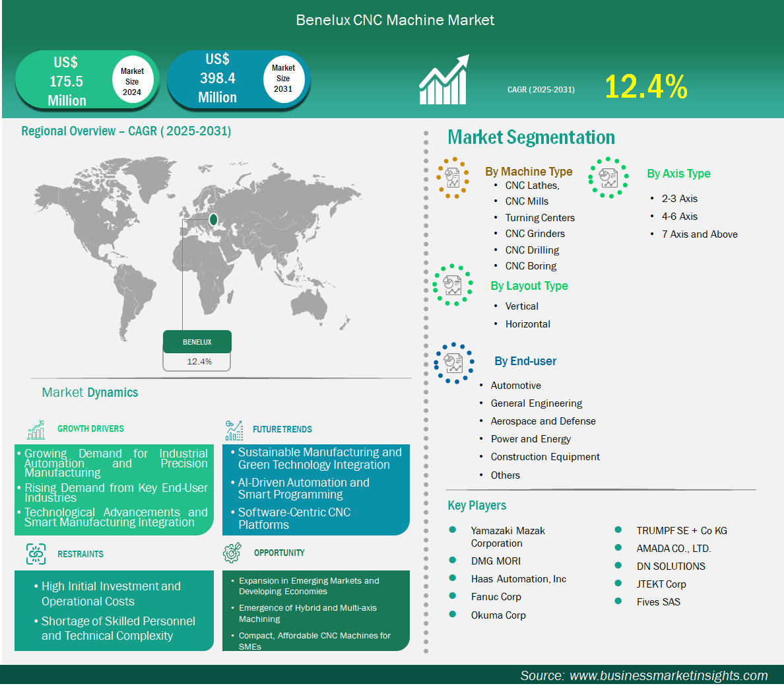Click the Market Segmentation heading
This screenshot has height=686, width=784.
(x=531, y=137)
